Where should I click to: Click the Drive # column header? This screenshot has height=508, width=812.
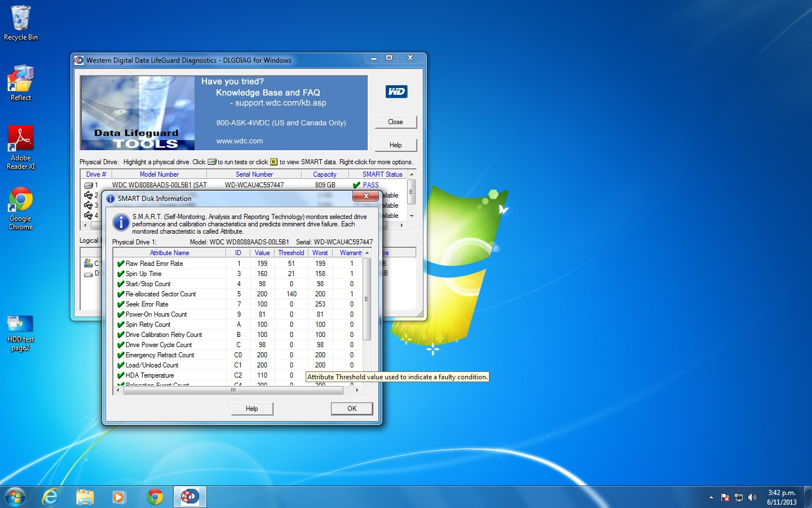(96, 174)
